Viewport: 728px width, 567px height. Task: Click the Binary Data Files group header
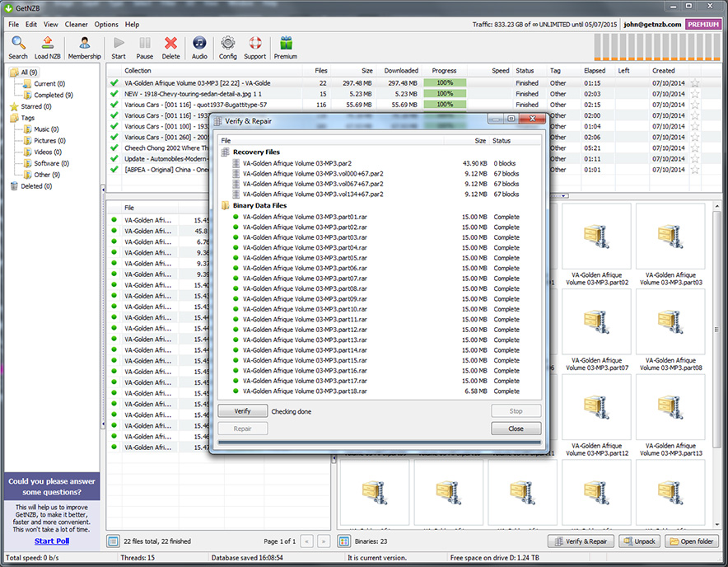pos(259,205)
